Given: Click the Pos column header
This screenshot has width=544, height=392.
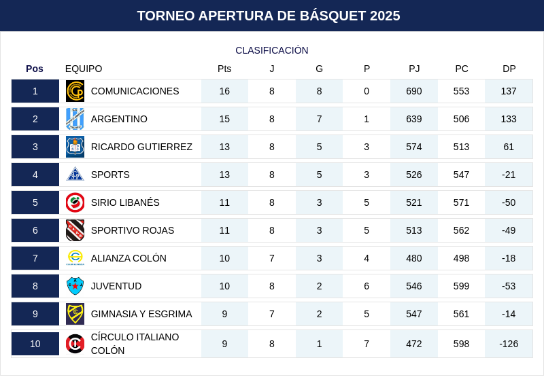Looking at the screenshot, I should click(x=35, y=69).
